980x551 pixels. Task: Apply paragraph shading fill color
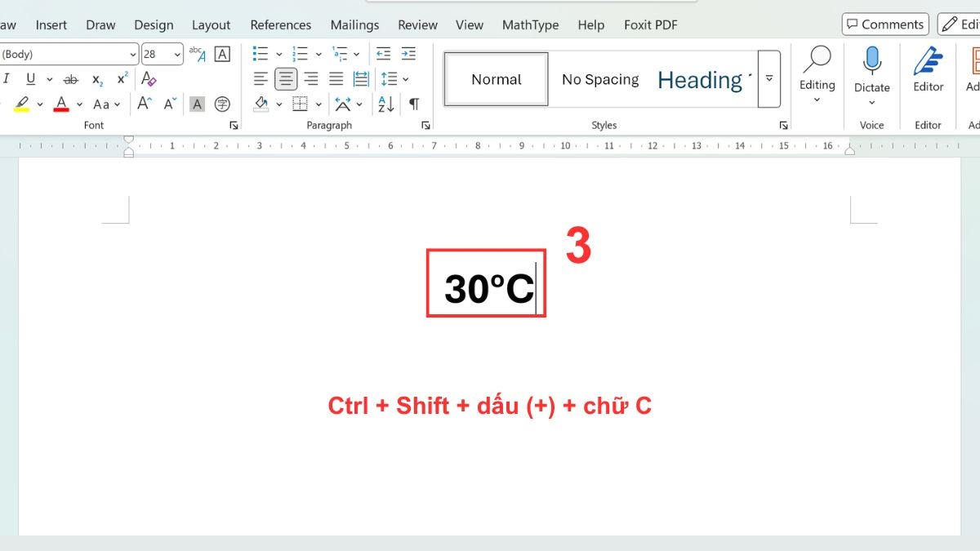tap(261, 104)
